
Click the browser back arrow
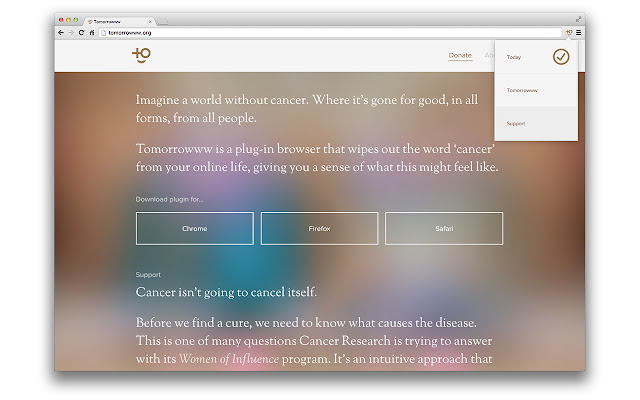click(x=61, y=33)
